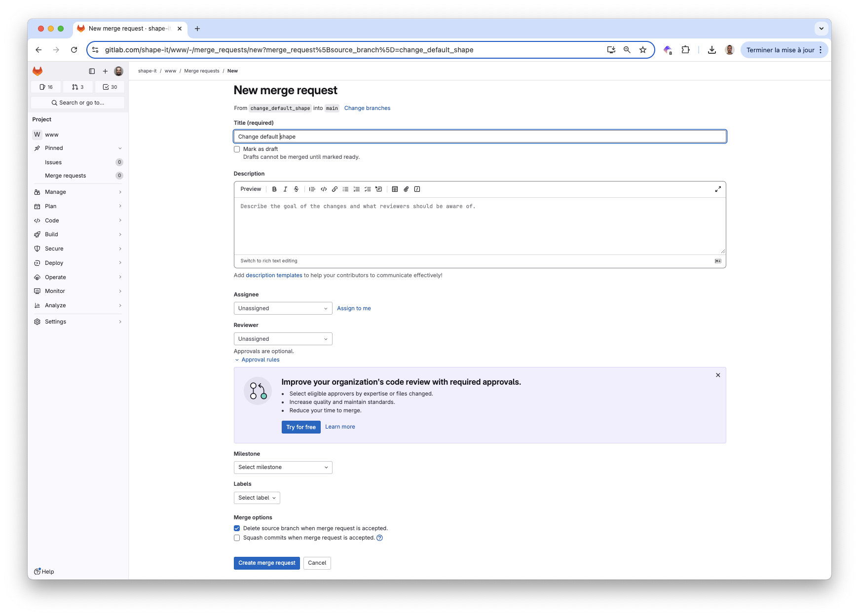The image size is (859, 616).
Task: Open the Deploy menu in sidebar
Action: pos(78,263)
